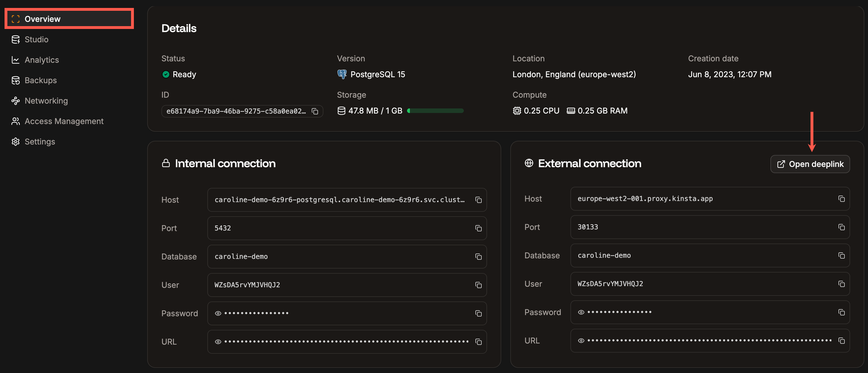The image size is (868, 373).
Task: Select the Analytics chart icon
Action: click(16, 60)
